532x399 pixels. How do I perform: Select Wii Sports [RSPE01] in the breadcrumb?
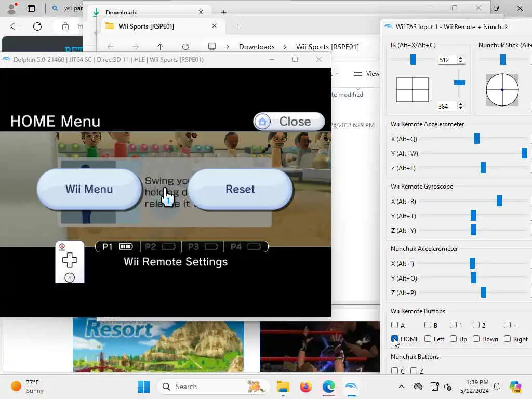[327, 47]
